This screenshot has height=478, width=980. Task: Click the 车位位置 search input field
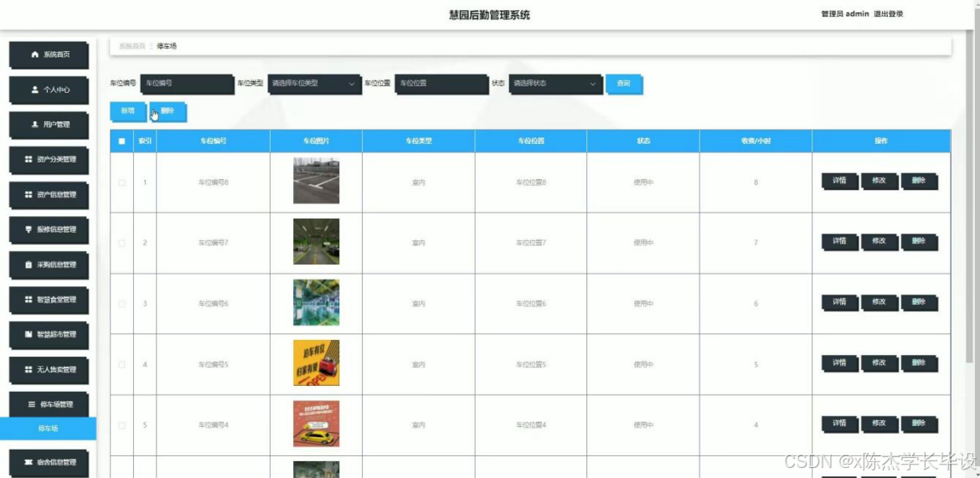pos(441,84)
